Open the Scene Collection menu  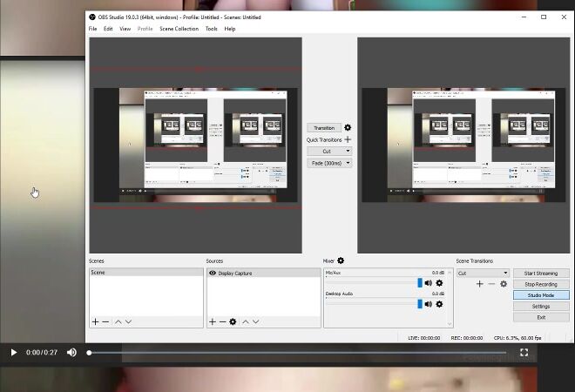pyautogui.click(x=179, y=29)
